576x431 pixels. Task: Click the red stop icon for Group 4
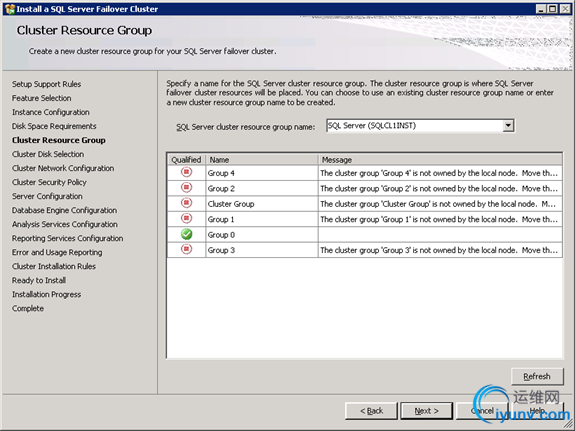(187, 172)
